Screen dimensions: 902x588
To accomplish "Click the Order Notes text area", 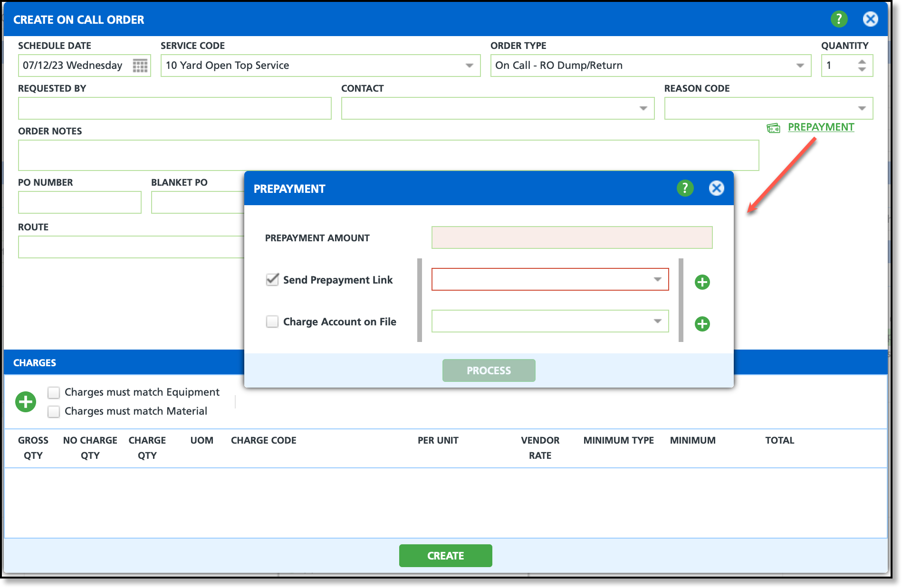I will (388, 155).
